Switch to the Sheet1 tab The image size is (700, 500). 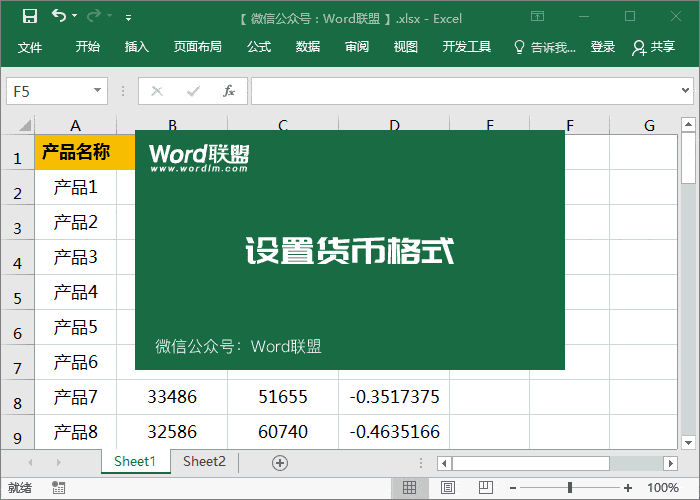pos(135,461)
